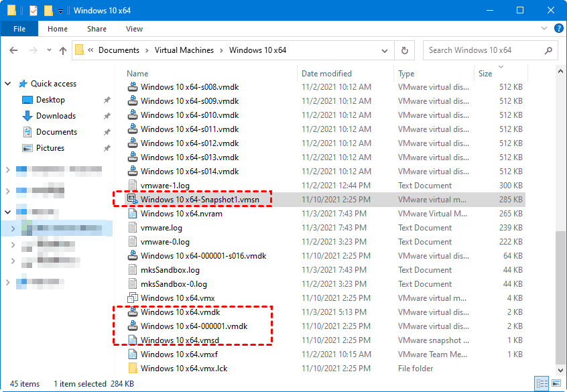This screenshot has width=567, height=392.
Task: Click the Windows 10 x64.vmxf file icon
Action: (133, 354)
